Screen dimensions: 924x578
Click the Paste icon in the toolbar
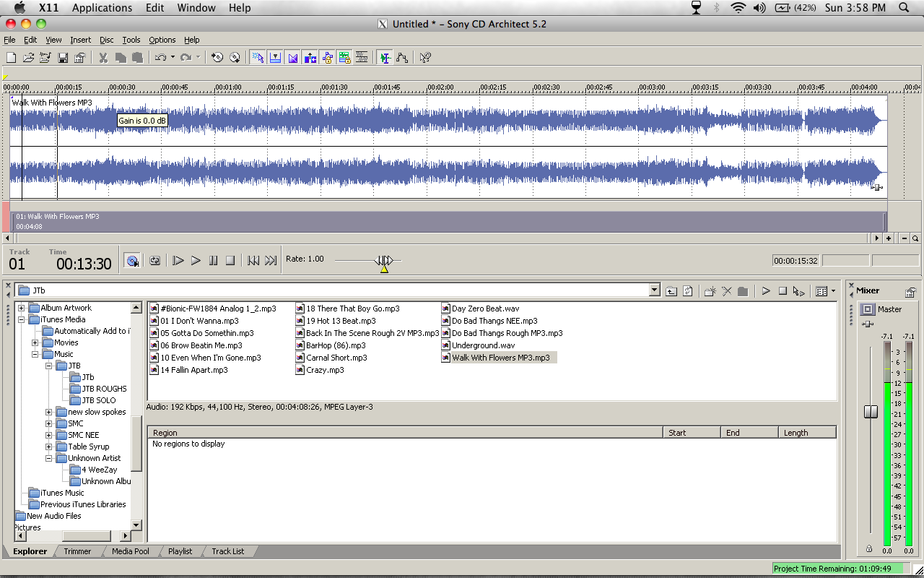click(137, 58)
